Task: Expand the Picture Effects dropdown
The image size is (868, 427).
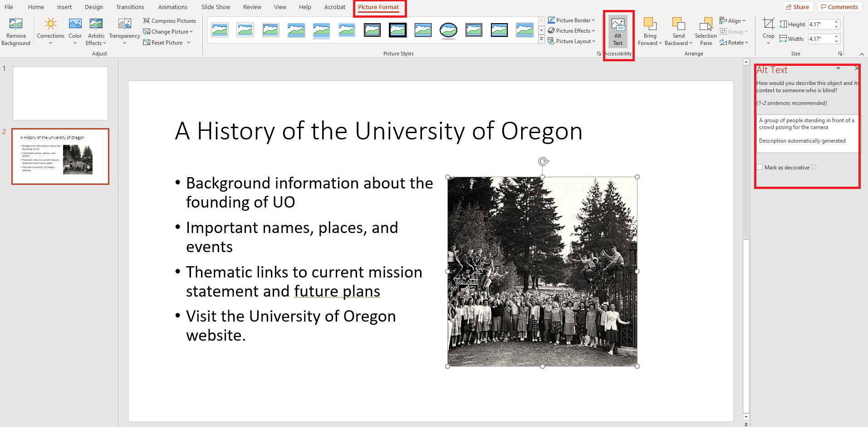Action: click(571, 30)
